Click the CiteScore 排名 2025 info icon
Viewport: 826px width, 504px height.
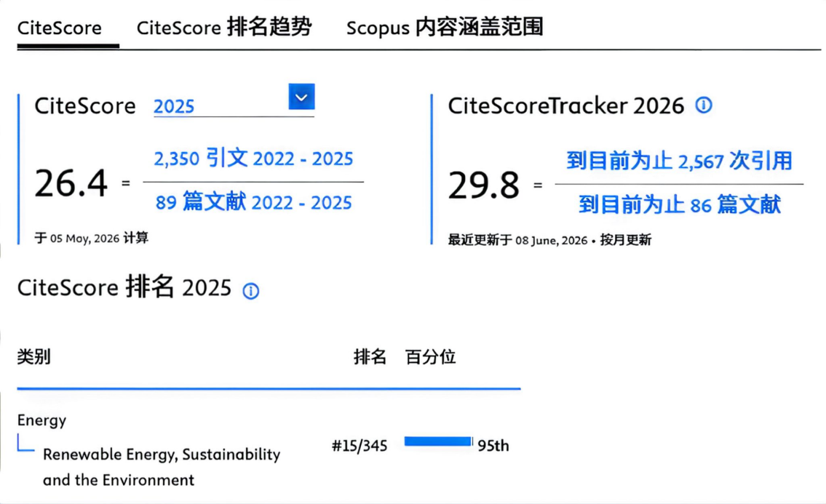click(251, 291)
